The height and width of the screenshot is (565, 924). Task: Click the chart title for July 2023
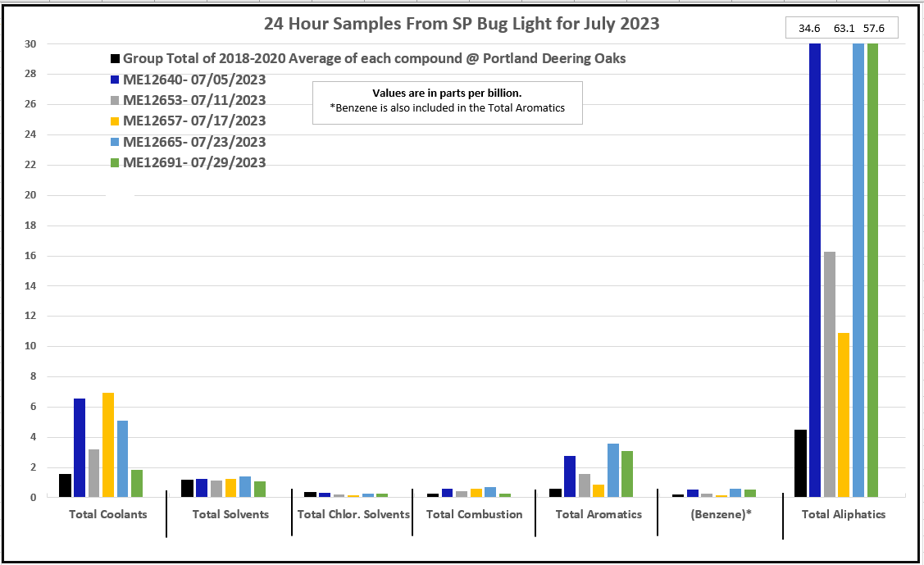pos(462,24)
